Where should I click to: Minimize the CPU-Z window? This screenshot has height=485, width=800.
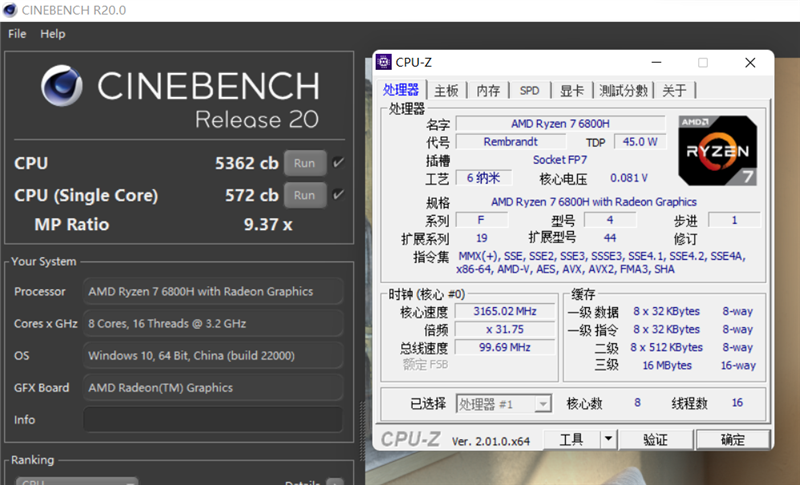click(x=657, y=62)
